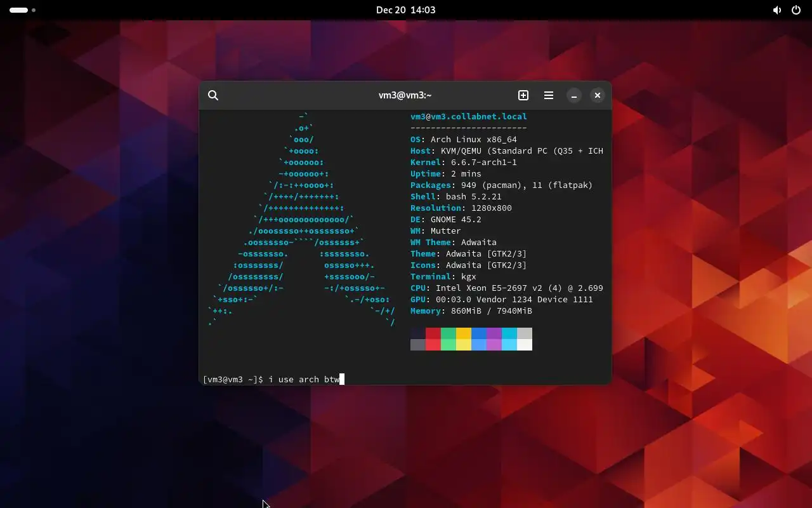Open the Dec 20 14:03 clock menu
The image size is (812, 508).
point(405,10)
